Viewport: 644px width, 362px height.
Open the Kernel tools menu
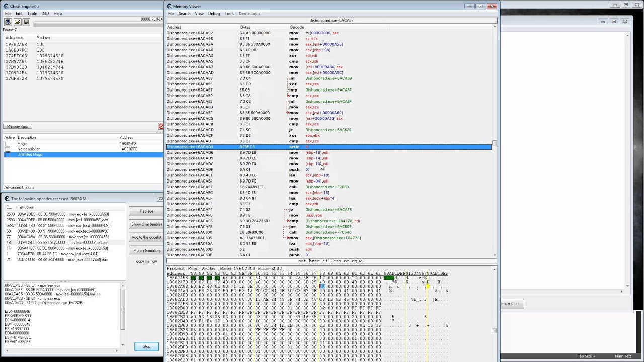[x=250, y=14]
